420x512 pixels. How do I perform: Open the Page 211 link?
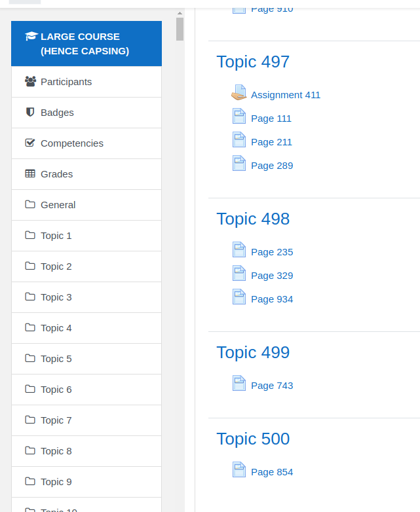click(271, 142)
